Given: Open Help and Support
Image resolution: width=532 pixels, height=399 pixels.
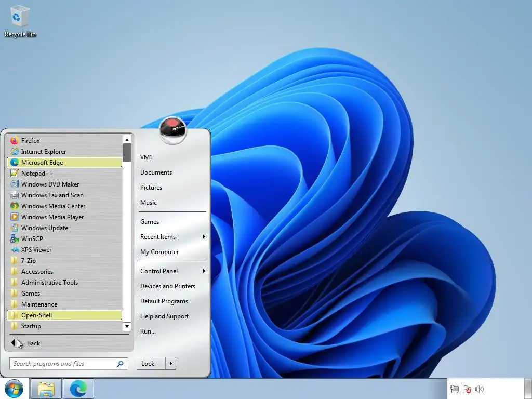Looking at the screenshot, I should [172, 316].
